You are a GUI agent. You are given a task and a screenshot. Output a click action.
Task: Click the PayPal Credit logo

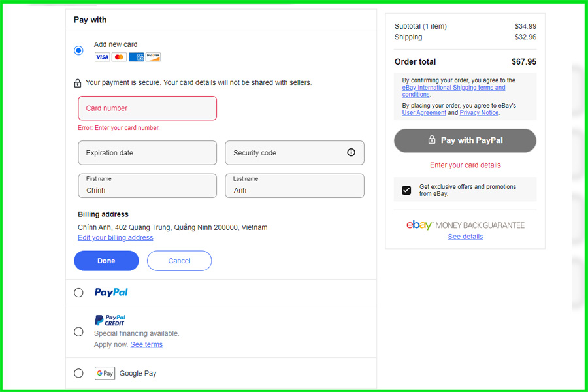tap(110, 320)
